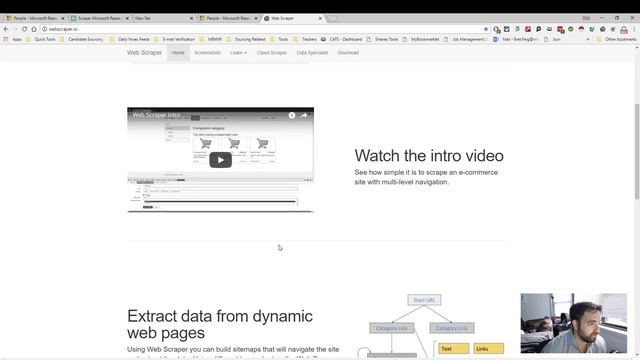Open the CATS - Dashboard bookmark
Image resolution: width=640 pixels, height=360 pixels.
click(x=341, y=40)
